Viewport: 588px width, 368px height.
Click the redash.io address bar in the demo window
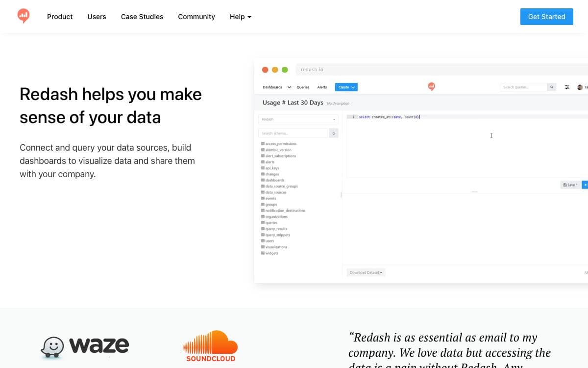click(x=441, y=70)
